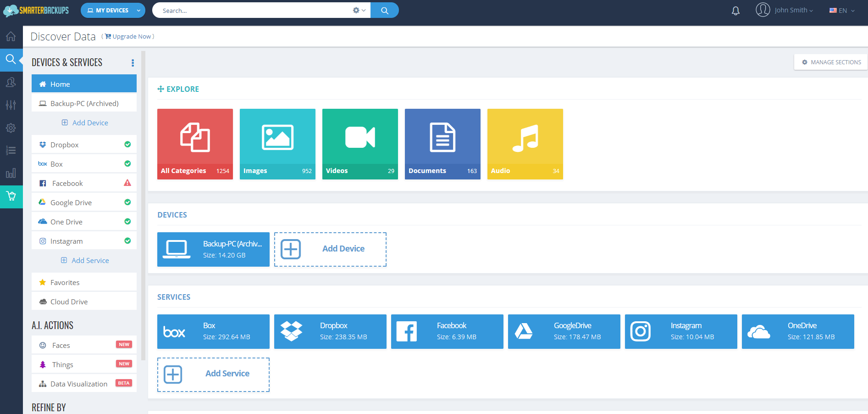Click the Manage Sections button
The image size is (868, 414).
(x=831, y=62)
